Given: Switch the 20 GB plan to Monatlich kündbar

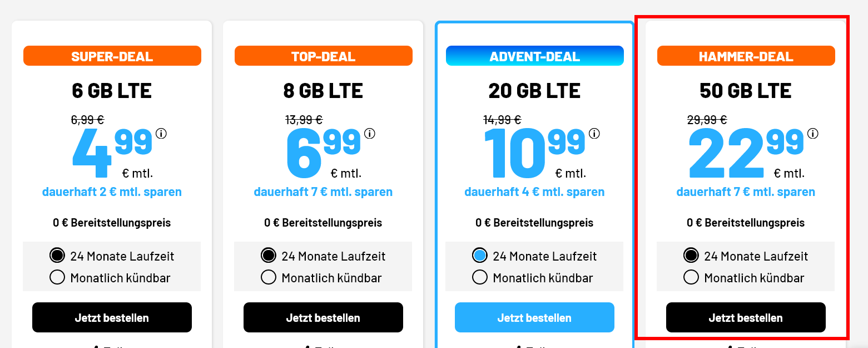Looking at the screenshot, I should coord(480,277).
